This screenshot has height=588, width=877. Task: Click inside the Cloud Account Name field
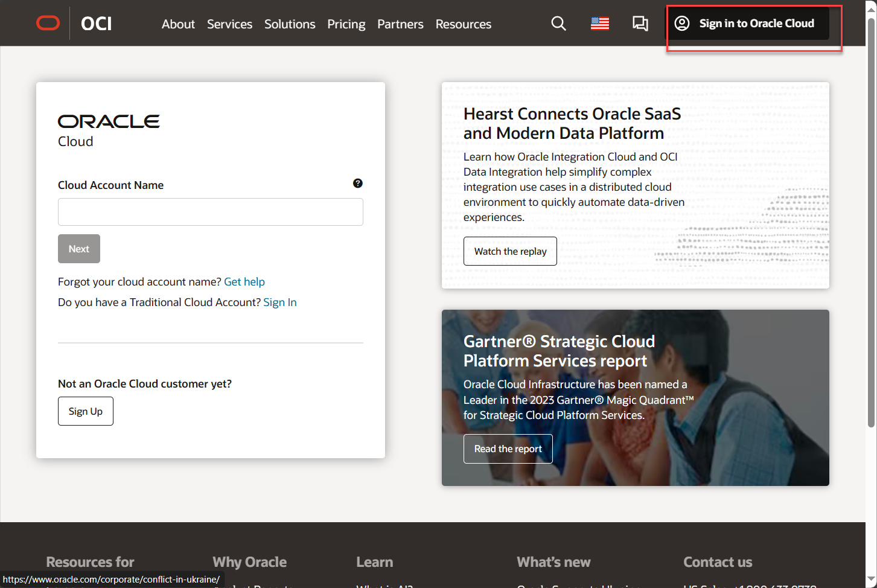pyautogui.click(x=210, y=212)
